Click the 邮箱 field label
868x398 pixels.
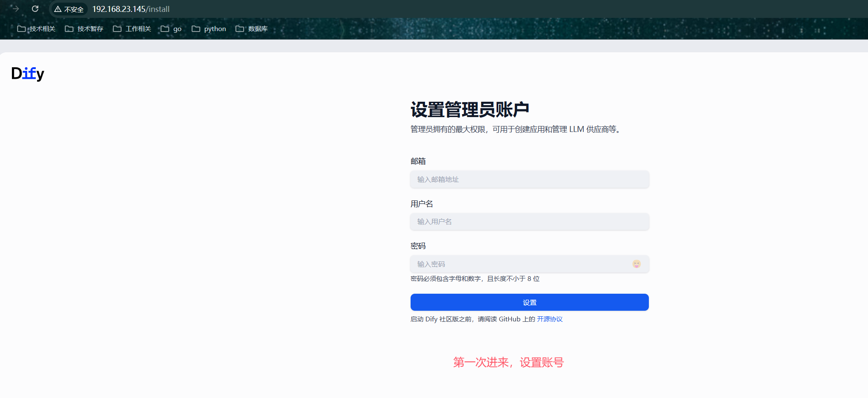pos(418,161)
